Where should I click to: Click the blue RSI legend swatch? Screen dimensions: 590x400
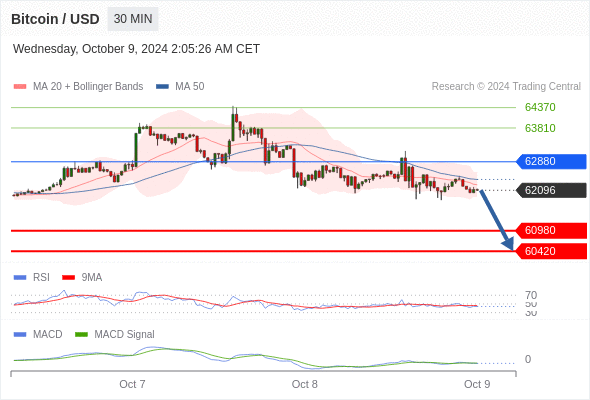point(20,278)
